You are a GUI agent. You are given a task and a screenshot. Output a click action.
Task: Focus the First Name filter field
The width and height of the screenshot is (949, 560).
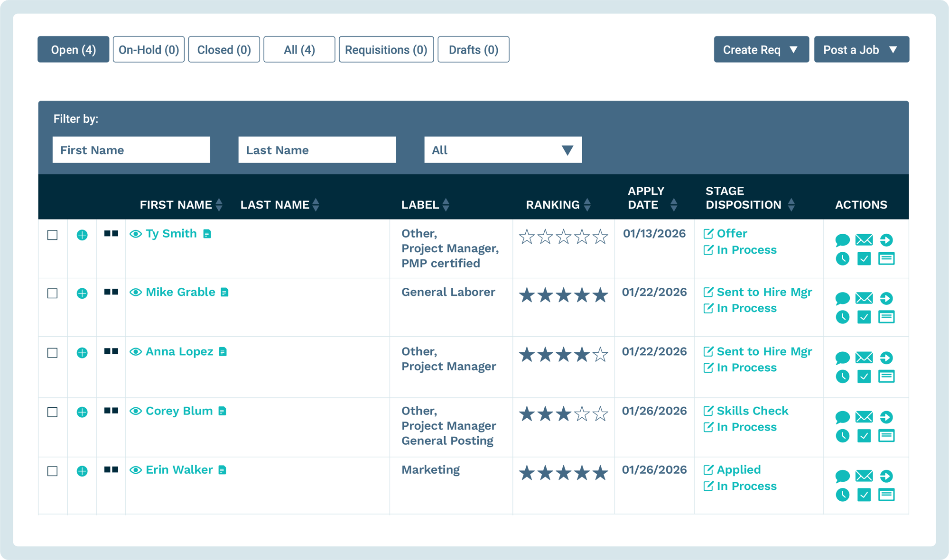pos(131,150)
